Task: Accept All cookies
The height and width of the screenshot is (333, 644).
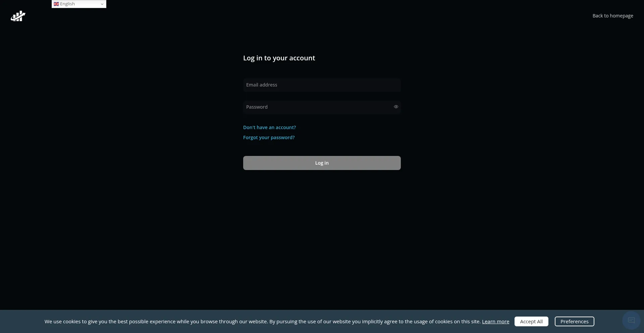Action: pos(531,321)
